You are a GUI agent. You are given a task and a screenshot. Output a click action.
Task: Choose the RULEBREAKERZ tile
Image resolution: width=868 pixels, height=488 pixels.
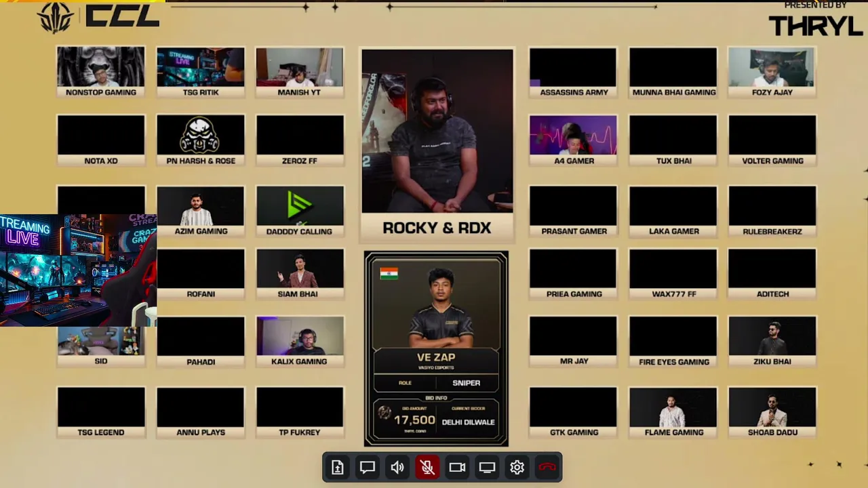click(x=772, y=211)
